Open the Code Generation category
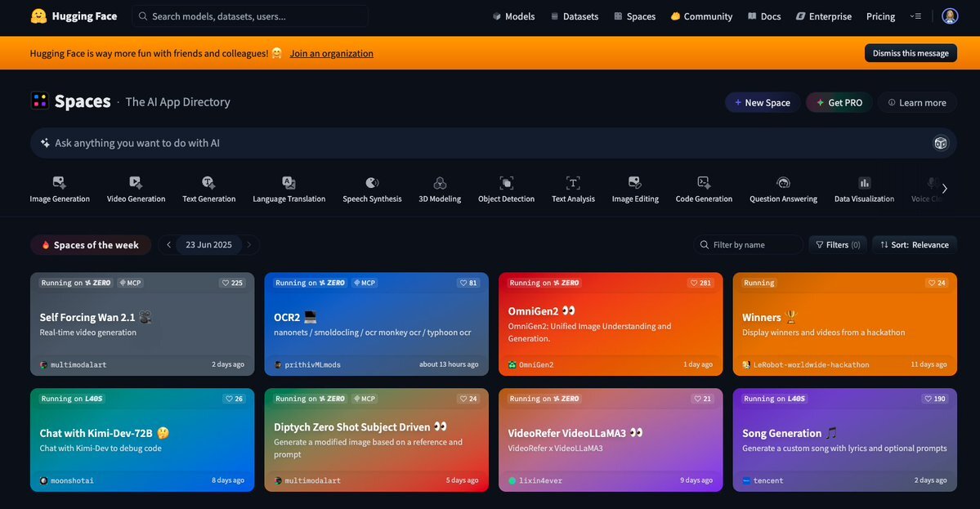 (x=704, y=190)
